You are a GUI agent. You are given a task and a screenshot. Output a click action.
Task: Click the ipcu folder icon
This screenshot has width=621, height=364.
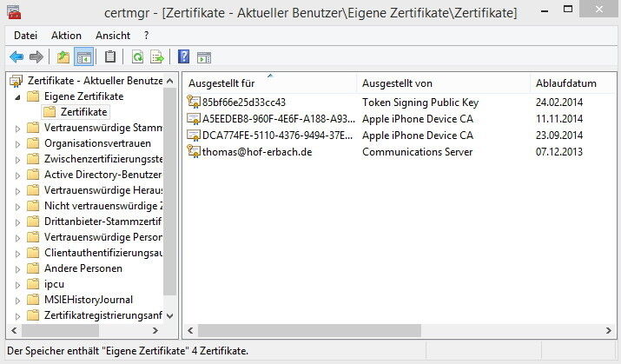click(33, 284)
